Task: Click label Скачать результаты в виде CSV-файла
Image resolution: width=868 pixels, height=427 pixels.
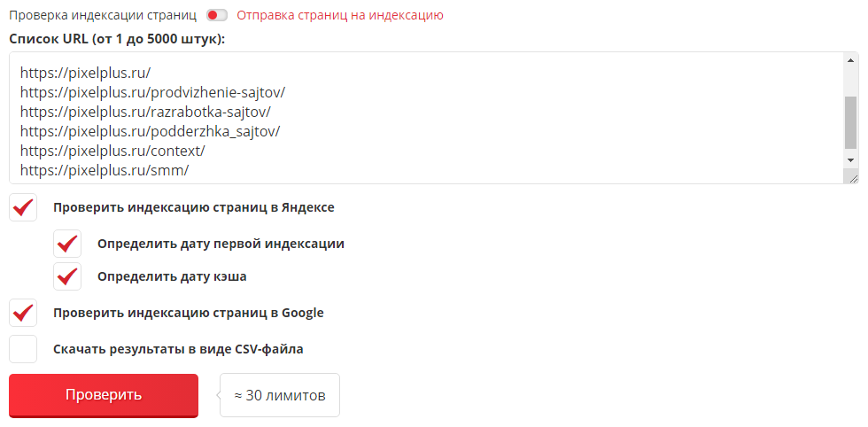Action: tap(178, 349)
